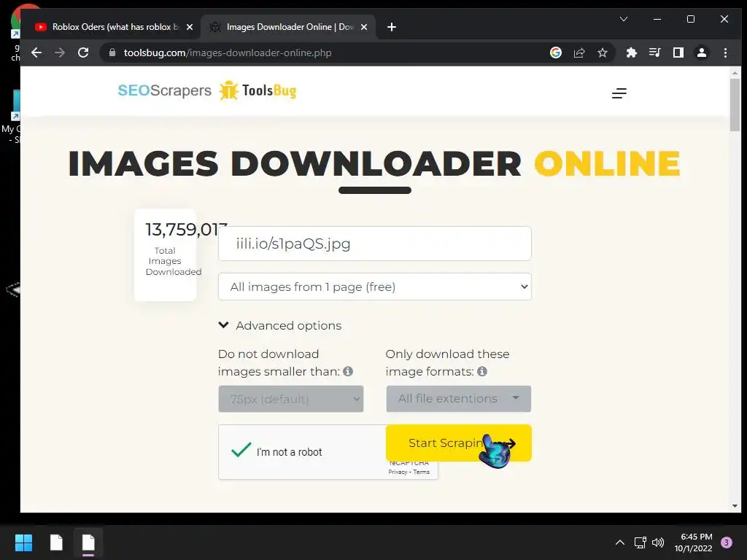Click the browser forward arrow
The width and height of the screenshot is (747, 560).
coord(60,52)
